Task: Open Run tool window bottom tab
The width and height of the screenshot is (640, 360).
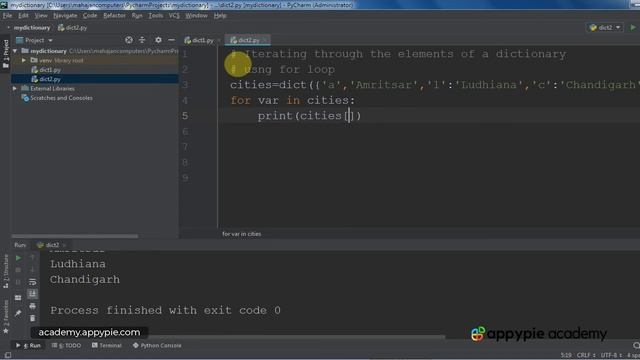Action: 29,345
